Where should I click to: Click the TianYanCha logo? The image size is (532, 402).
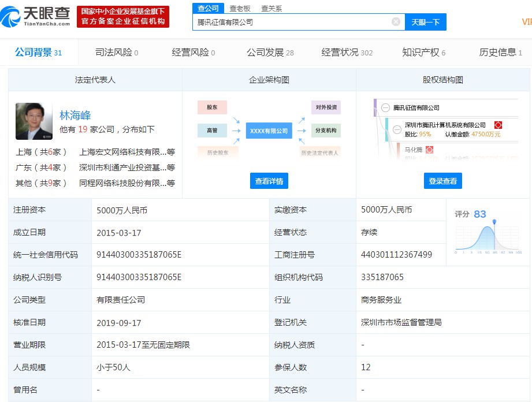click(x=35, y=16)
